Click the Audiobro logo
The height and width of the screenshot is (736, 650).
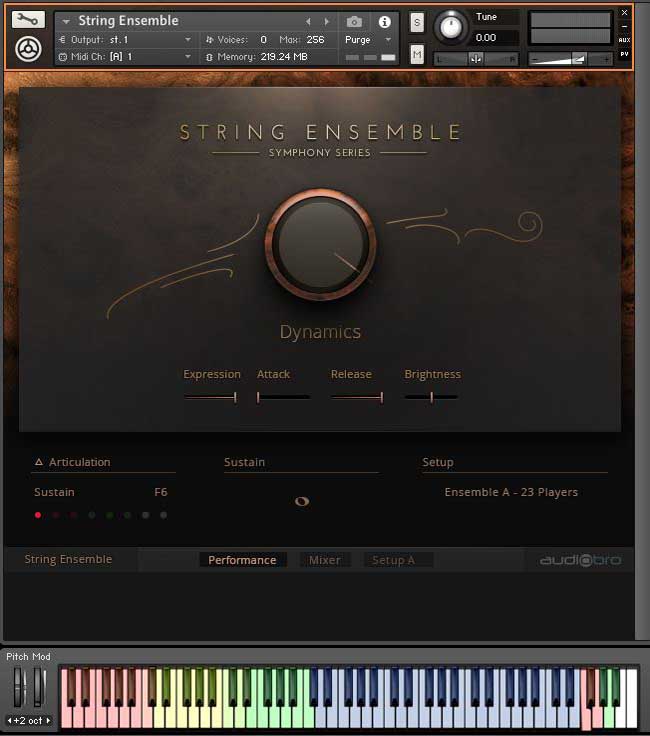pyautogui.click(x=580, y=560)
